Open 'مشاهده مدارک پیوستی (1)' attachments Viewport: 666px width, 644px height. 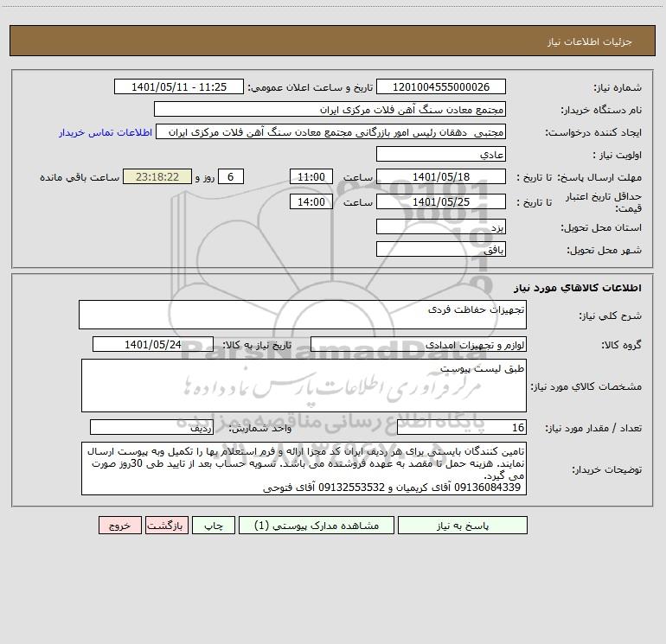317,526
